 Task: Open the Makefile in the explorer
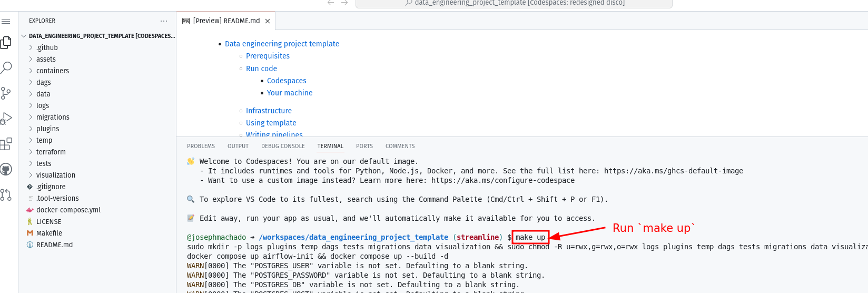(x=49, y=233)
